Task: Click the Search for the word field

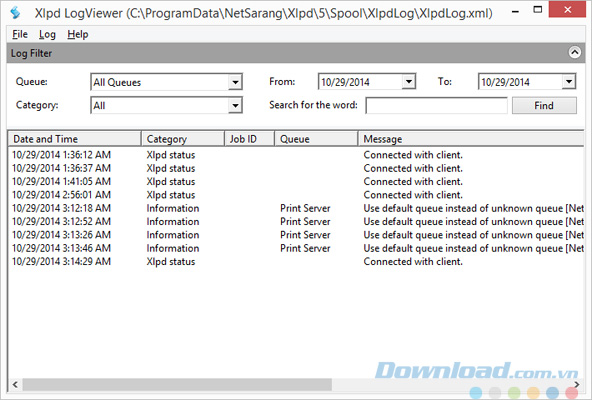Action: point(436,105)
